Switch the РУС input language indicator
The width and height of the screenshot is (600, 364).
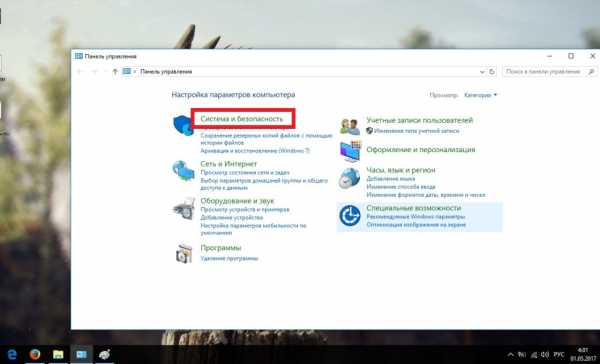pos(559,355)
